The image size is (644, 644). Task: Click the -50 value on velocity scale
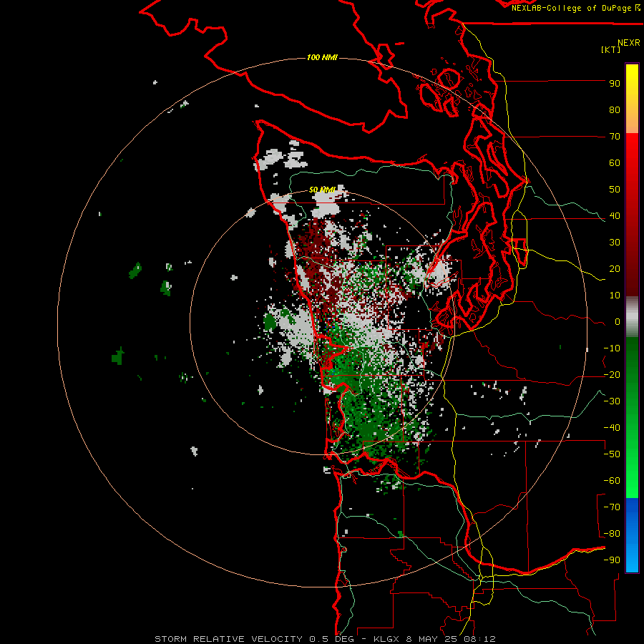612,454
